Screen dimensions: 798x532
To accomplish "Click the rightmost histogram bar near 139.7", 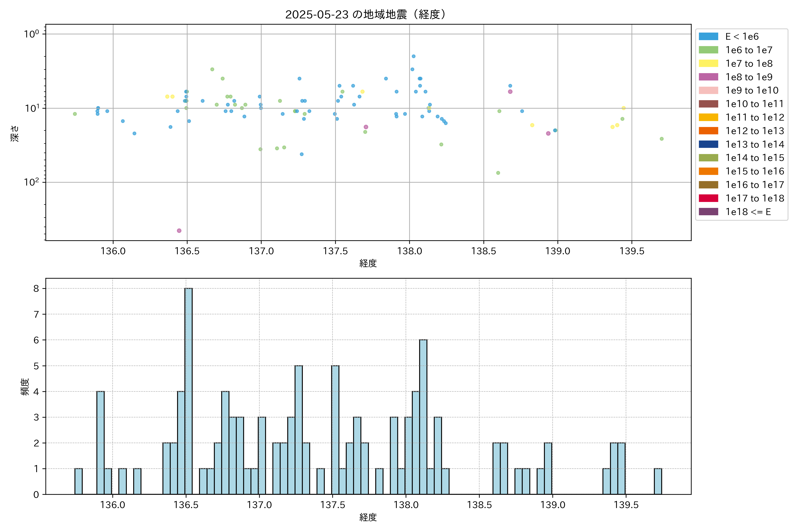I will pyautogui.click(x=658, y=481).
